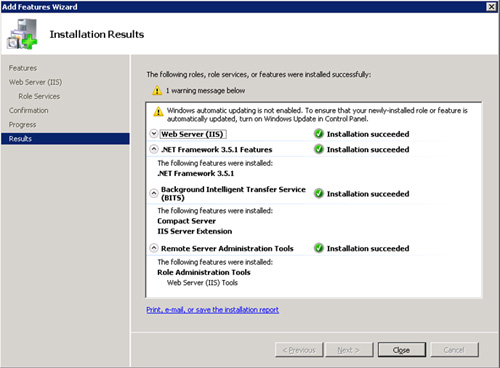The width and height of the screenshot is (500, 368).
Task: Select the Confirmation wizard step
Action: tap(29, 110)
